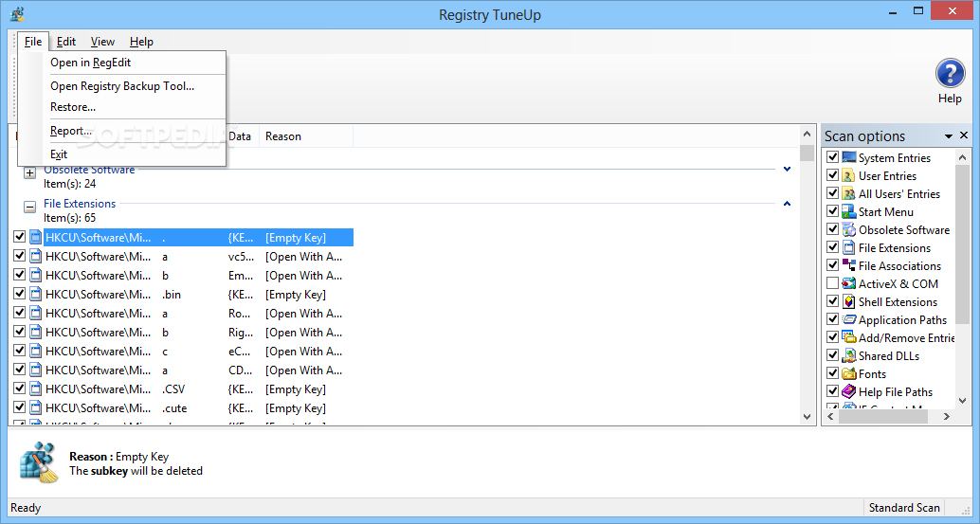Click the File Extensions icon in Scan options
The width and height of the screenshot is (980, 524).
pos(849,247)
